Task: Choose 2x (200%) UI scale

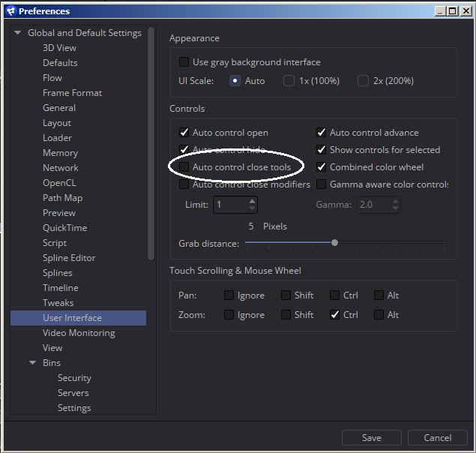Action: pos(363,81)
